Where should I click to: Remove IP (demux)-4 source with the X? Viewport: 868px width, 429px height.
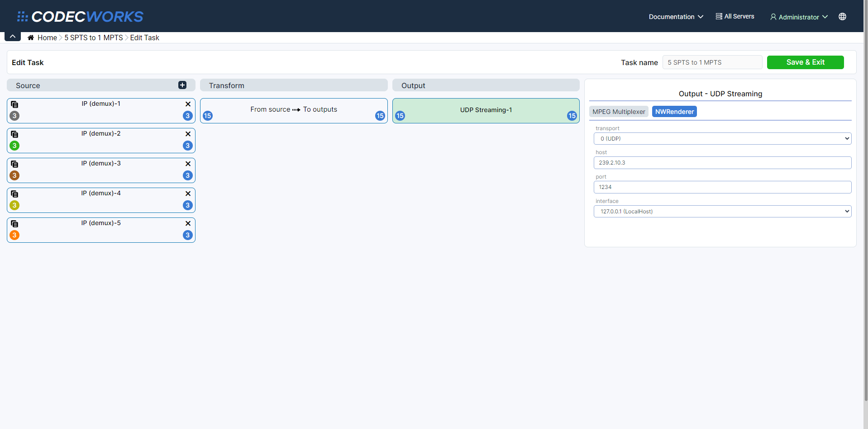(188, 193)
